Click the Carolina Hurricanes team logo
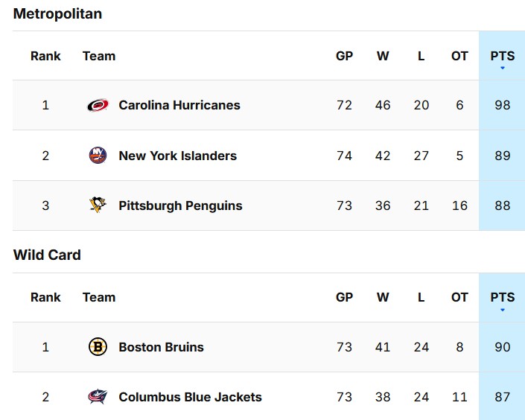The width and height of the screenshot is (525, 420). pyautogui.click(x=98, y=105)
